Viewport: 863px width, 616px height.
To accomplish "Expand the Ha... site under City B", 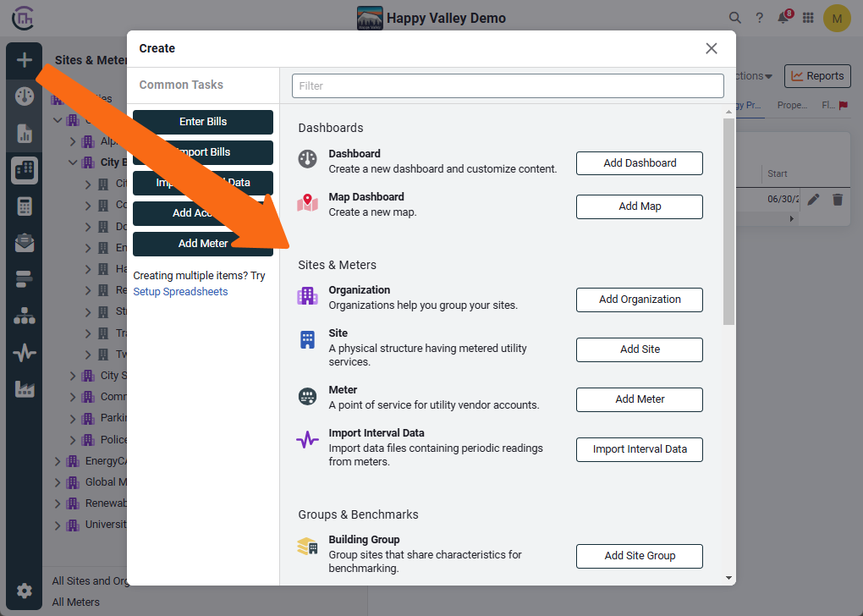I will pyautogui.click(x=88, y=269).
